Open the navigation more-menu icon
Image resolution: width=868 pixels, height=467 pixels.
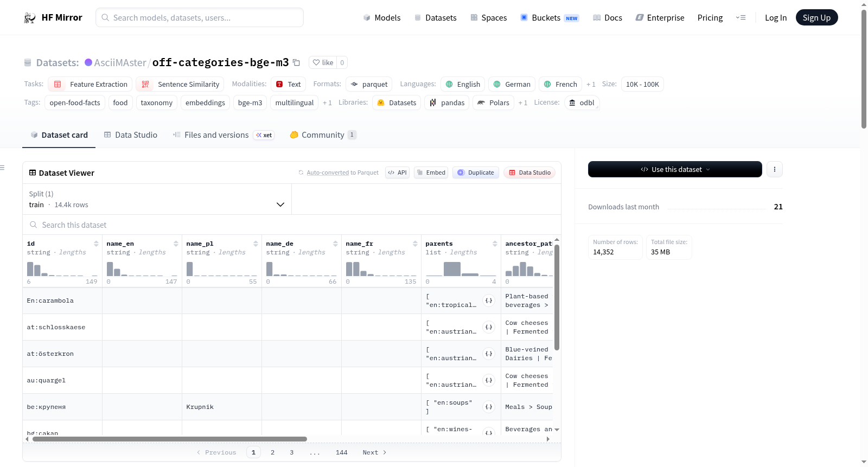[x=741, y=18]
